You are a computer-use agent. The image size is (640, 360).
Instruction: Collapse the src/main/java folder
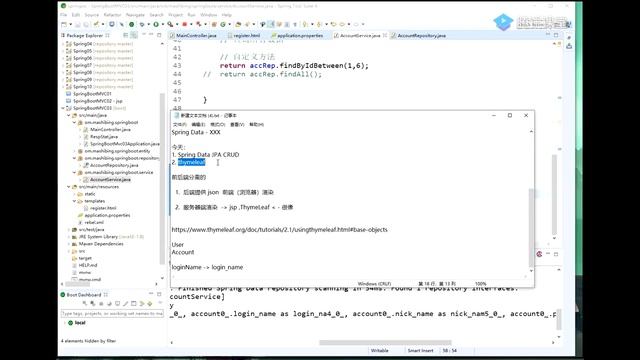pyautogui.click(x=69, y=115)
